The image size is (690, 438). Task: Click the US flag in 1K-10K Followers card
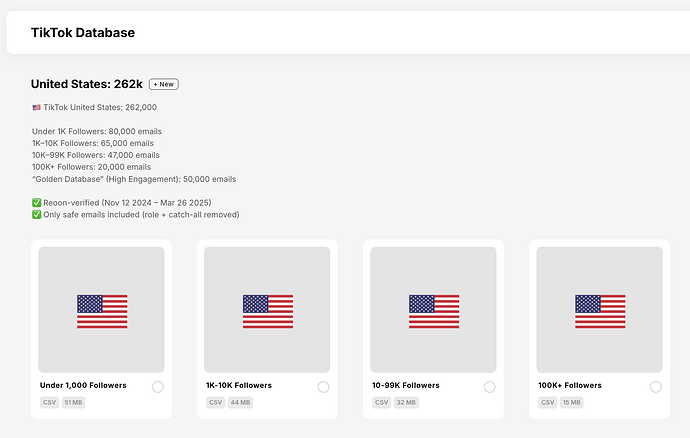click(x=268, y=311)
